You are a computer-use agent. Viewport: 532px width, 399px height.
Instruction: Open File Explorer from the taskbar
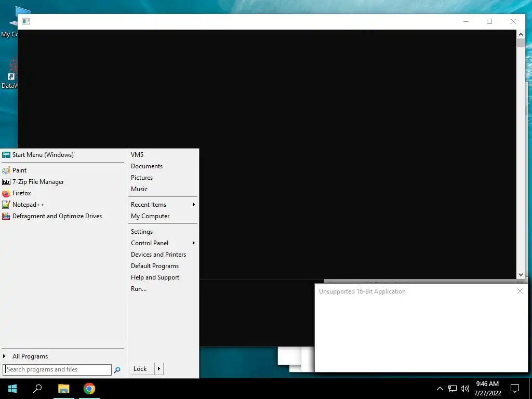click(x=63, y=389)
